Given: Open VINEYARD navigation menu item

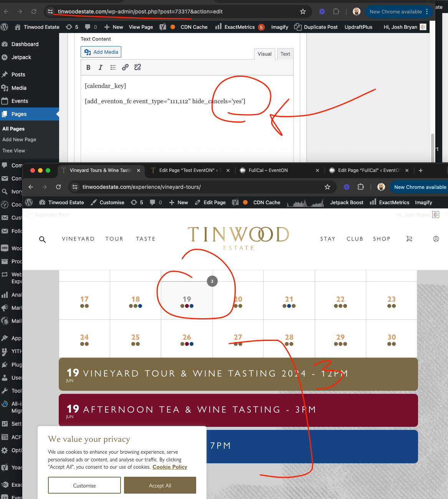Looking at the screenshot, I should click(78, 239).
